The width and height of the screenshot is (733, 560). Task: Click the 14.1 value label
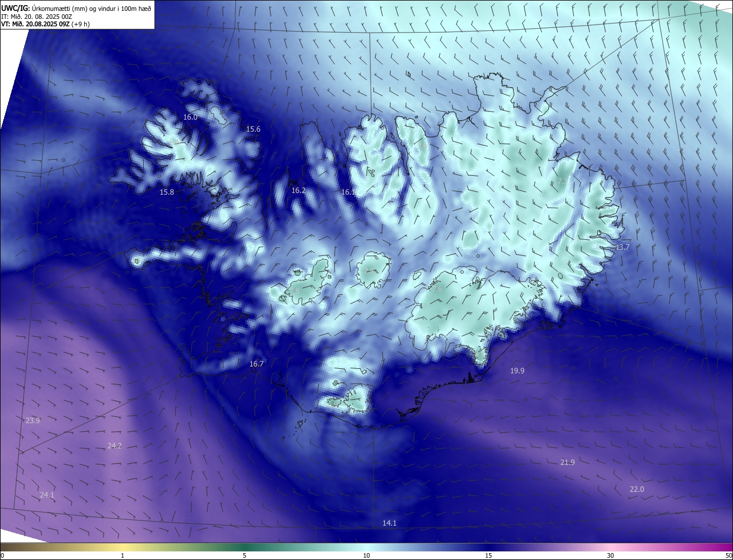click(x=389, y=523)
